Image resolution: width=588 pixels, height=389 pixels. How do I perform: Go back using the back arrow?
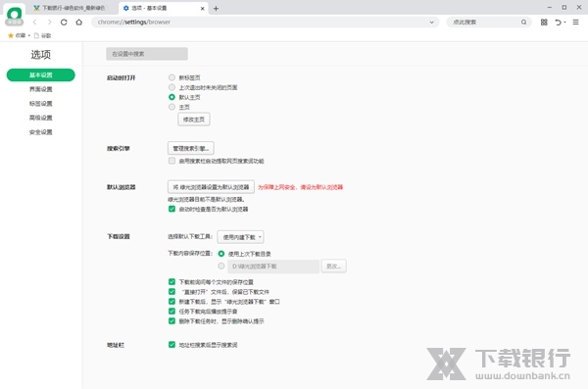click(34, 23)
